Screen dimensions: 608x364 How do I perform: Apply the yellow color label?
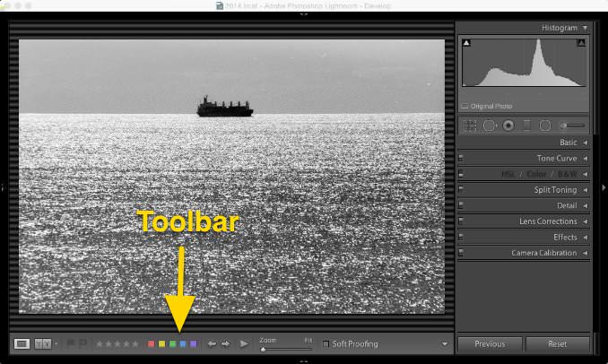[161, 344]
